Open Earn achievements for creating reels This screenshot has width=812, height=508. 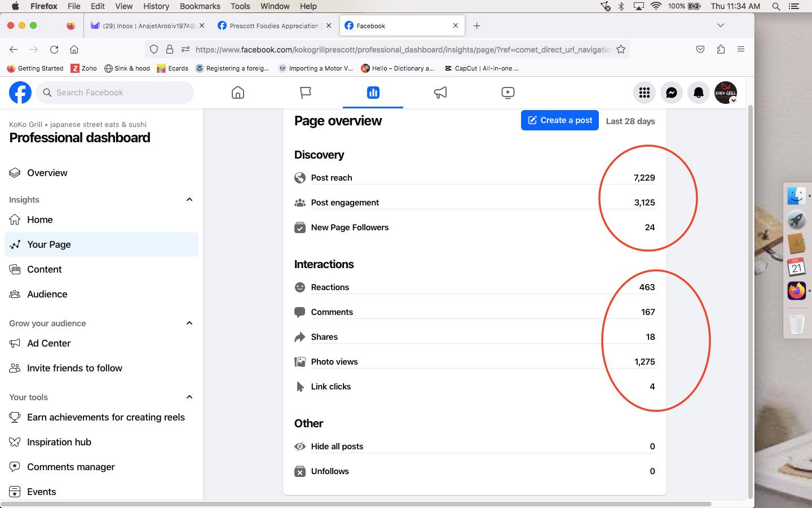point(101,417)
